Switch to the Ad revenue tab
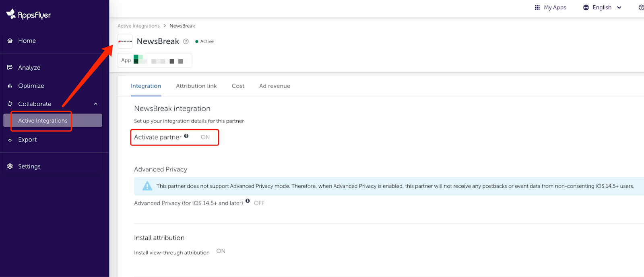Image resolution: width=644 pixels, height=277 pixels. [275, 86]
